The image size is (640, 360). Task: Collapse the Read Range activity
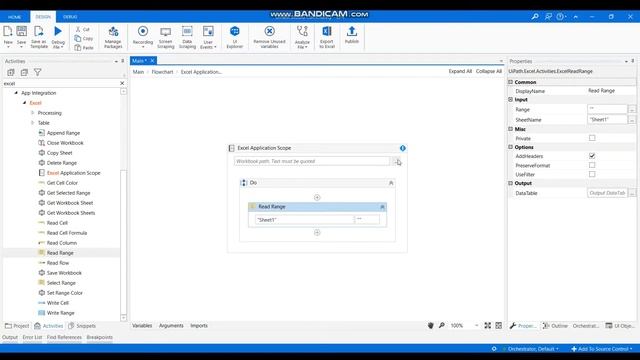tap(382, 207)
